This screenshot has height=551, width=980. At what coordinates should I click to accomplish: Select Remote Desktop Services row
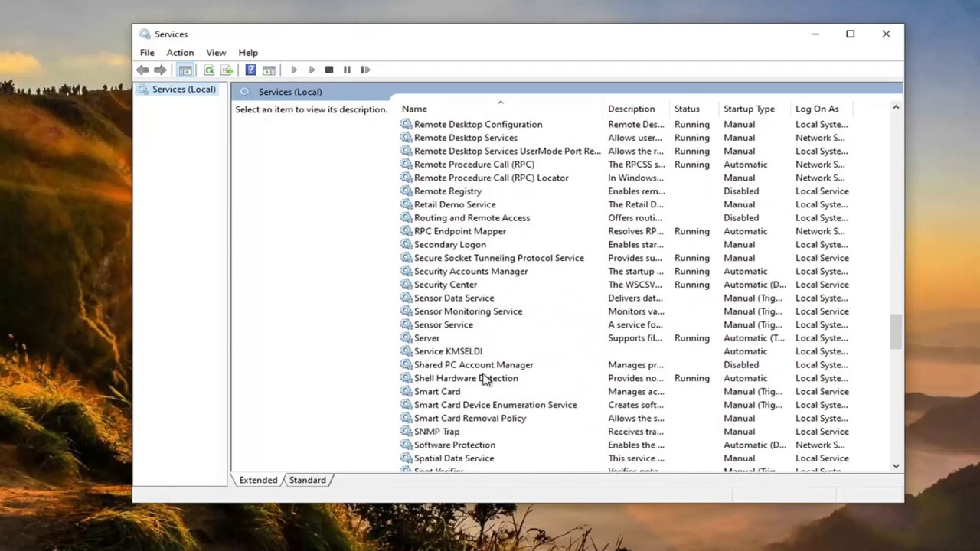pyautogui.click(x=465, y=138)
